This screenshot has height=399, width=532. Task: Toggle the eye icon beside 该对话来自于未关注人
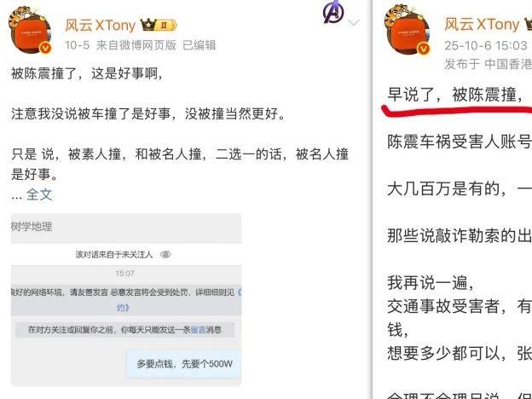(165, 254)
